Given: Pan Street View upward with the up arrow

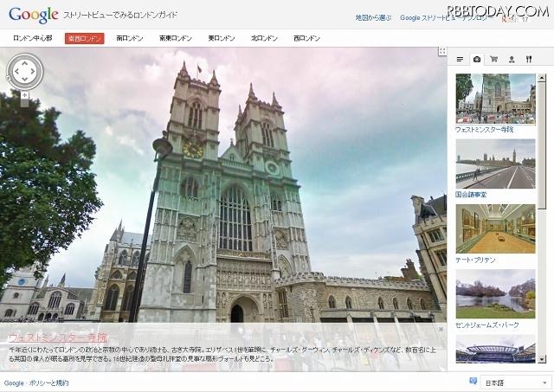Looking at the screenshot, I should coord(25,63).
